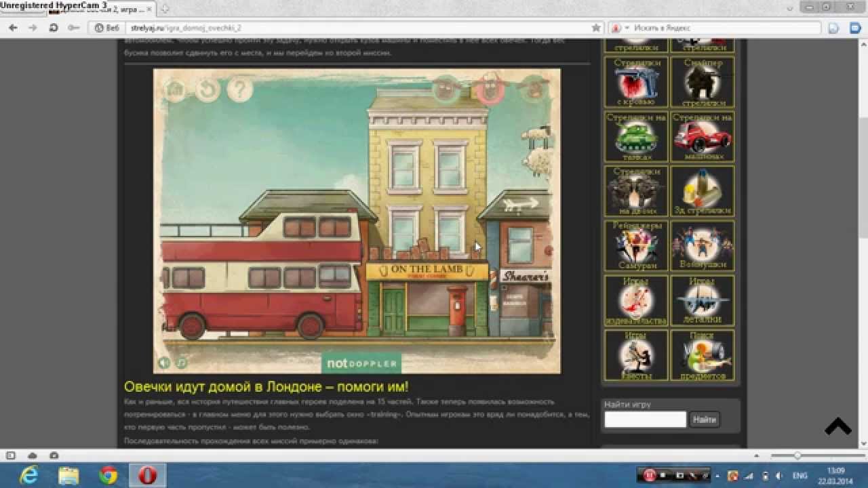Click the cloud sync icon in the status bar

coord(32,455)
